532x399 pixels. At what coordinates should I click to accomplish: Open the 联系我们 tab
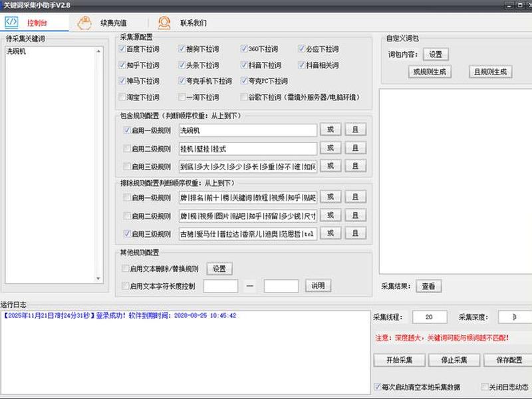(x=193, y=23)
